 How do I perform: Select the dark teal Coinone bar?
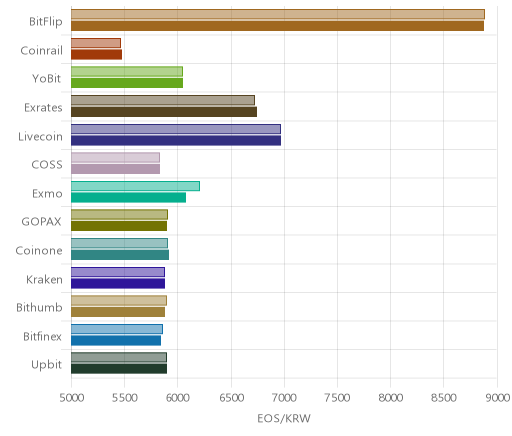point(120,255)
